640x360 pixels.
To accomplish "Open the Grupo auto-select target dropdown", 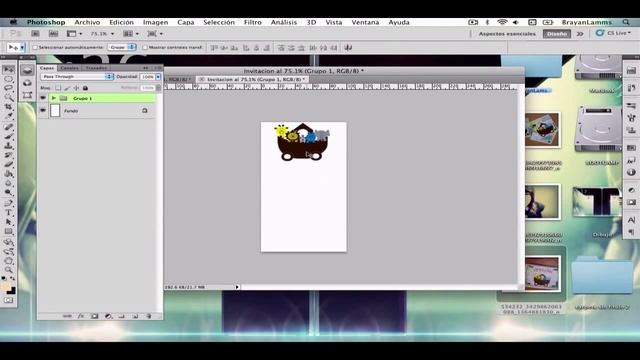I will pos(122,47).
